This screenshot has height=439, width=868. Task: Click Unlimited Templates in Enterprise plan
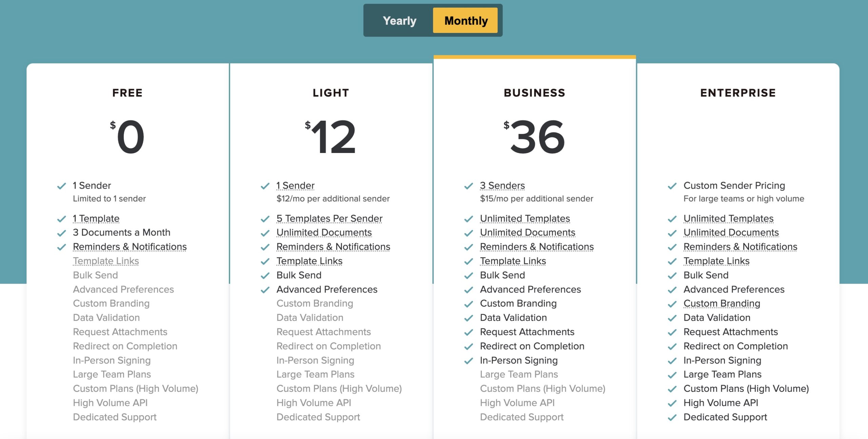(x=728, y=218)
